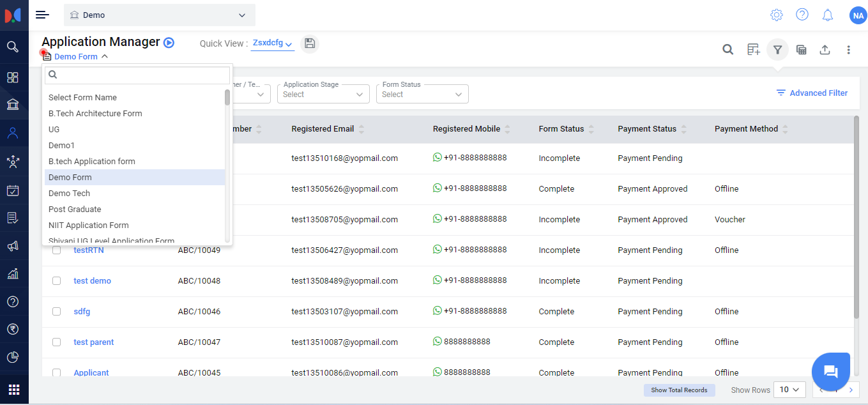
Task: Click the upload export icon in the toolbar
Action: pyautogui.click(x=825, y=49)
